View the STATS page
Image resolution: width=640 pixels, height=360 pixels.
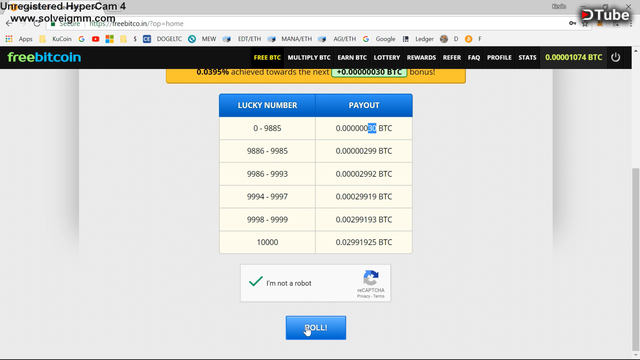point(527,58)
